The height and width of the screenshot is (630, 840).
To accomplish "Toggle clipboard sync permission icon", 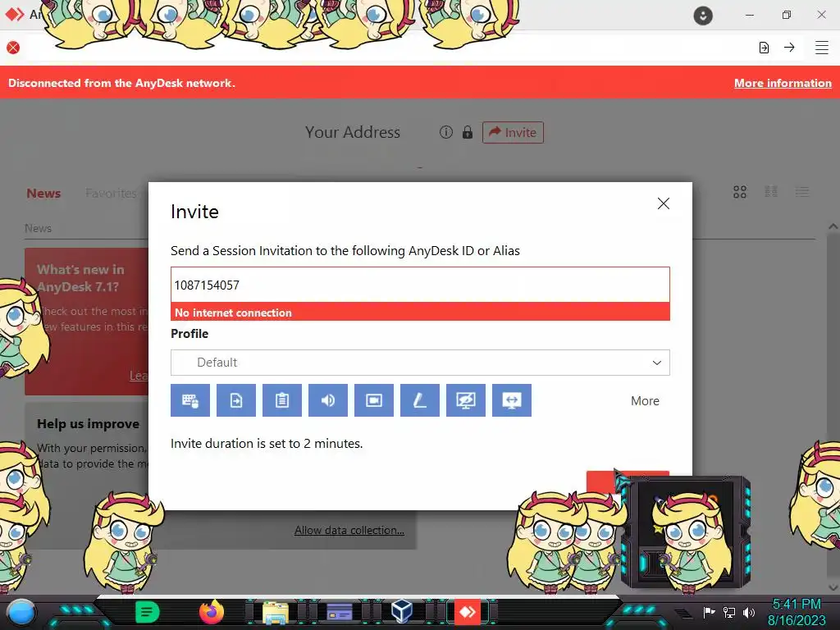I will click(x=282, y=400).
